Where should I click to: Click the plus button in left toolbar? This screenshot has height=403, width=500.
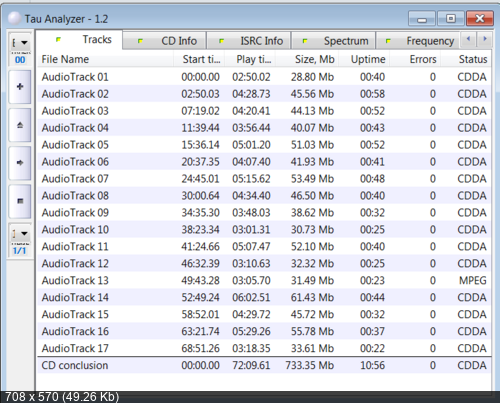coord(20,87)
